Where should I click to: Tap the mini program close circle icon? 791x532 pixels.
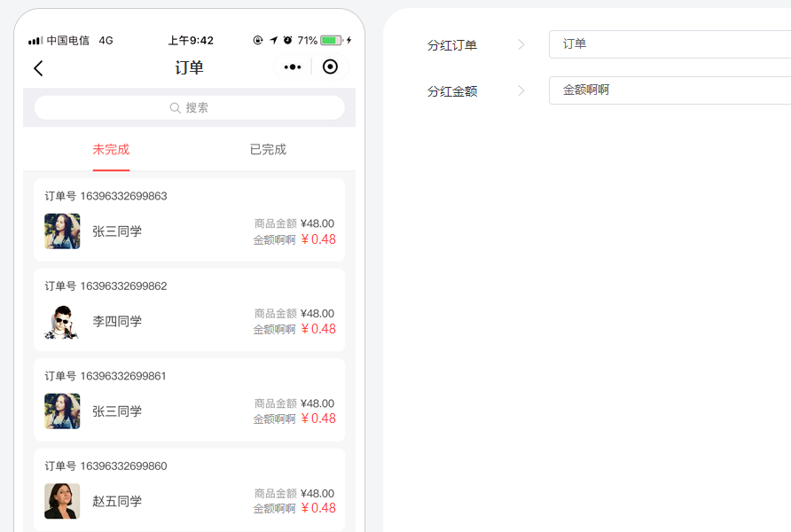point(330,67)
